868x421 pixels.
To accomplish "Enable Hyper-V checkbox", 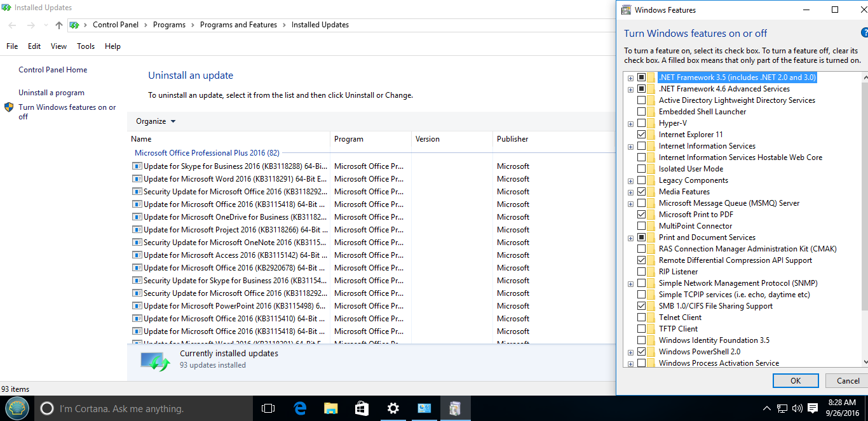I will pyautogui.click(x=641, y=123).
